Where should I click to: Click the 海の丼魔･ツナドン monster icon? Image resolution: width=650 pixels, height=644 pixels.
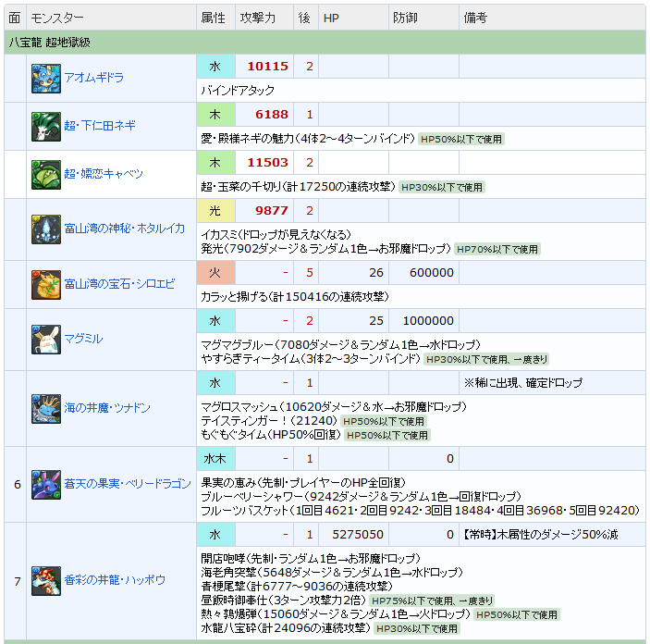point(46,408)
